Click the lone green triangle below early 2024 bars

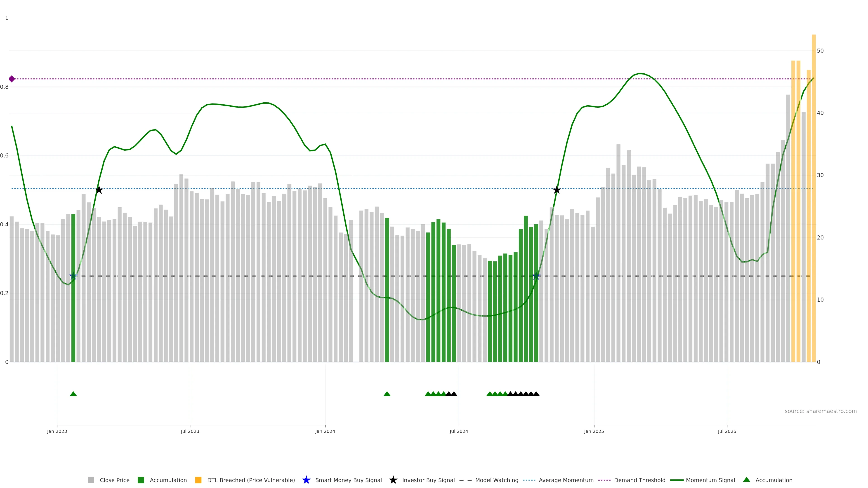point(387,394)
